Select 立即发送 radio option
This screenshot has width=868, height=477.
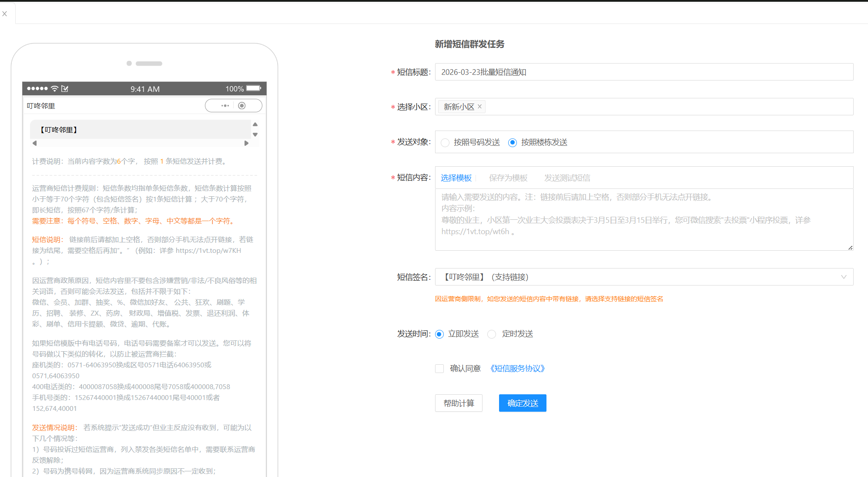[x=439, y=334]
